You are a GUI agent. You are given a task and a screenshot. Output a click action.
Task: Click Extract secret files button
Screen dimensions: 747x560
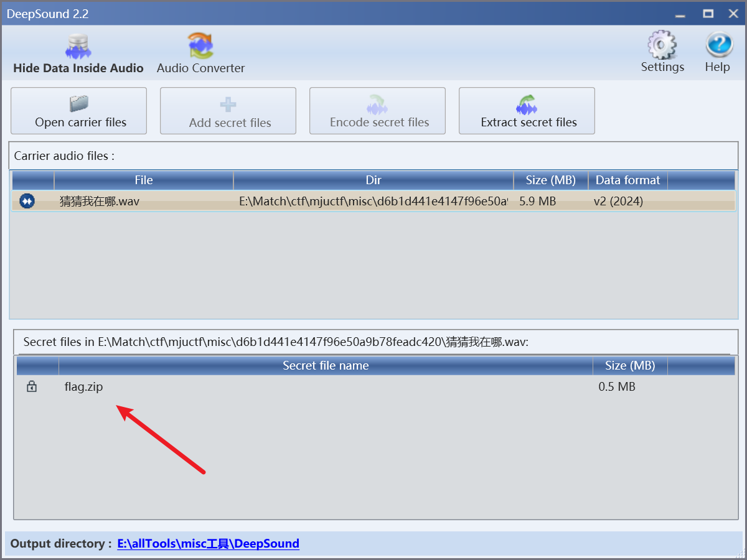point(527,111)
